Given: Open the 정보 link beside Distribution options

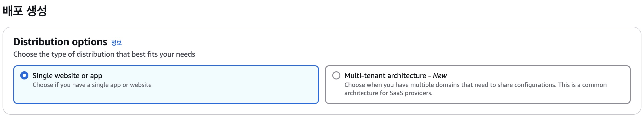Looking at the screenshot, I should 116,43.
